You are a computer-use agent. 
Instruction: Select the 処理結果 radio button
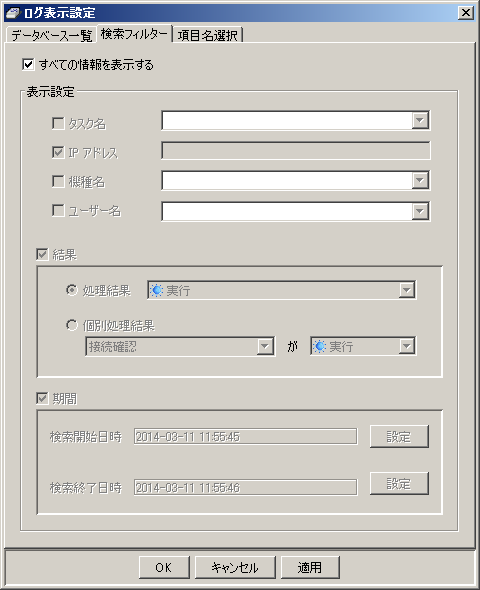coord(71,290)
